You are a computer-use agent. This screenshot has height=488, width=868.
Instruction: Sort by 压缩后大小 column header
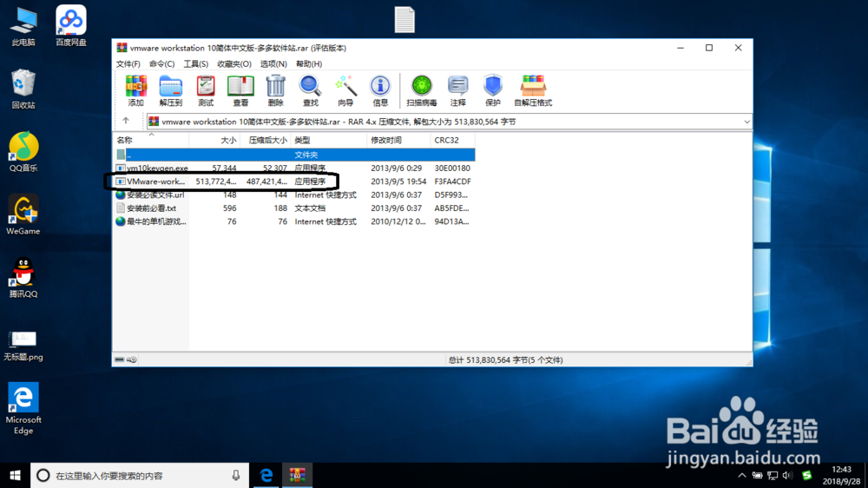click(x=265, y=140)
